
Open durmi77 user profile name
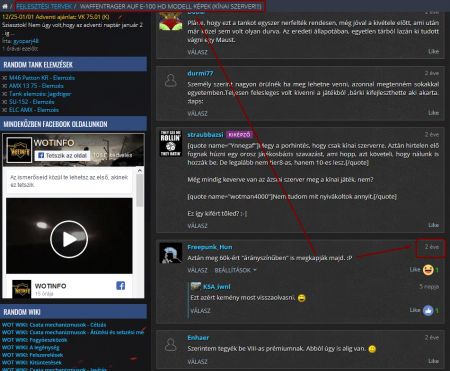(x=200, y=73)
